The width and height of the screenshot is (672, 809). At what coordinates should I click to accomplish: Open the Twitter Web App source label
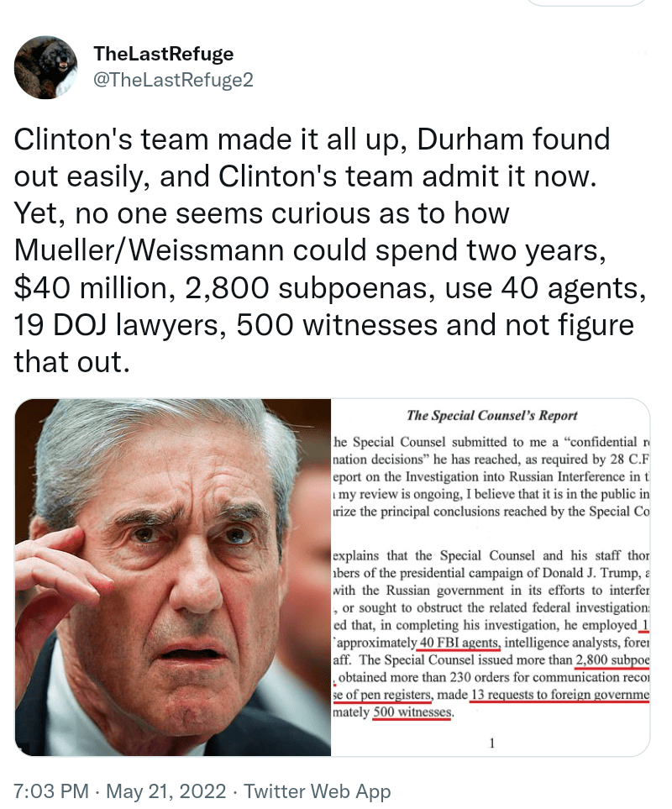(x=317, y=791)
